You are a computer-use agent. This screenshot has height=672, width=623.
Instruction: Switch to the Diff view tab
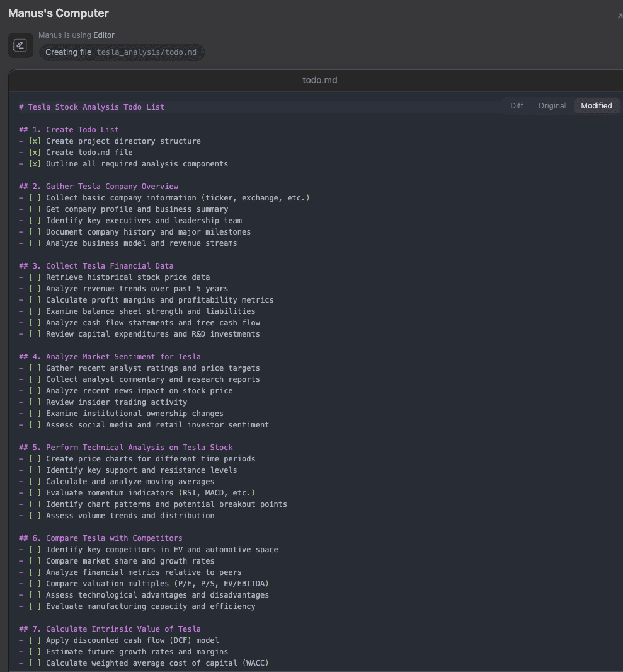[517, 106]
